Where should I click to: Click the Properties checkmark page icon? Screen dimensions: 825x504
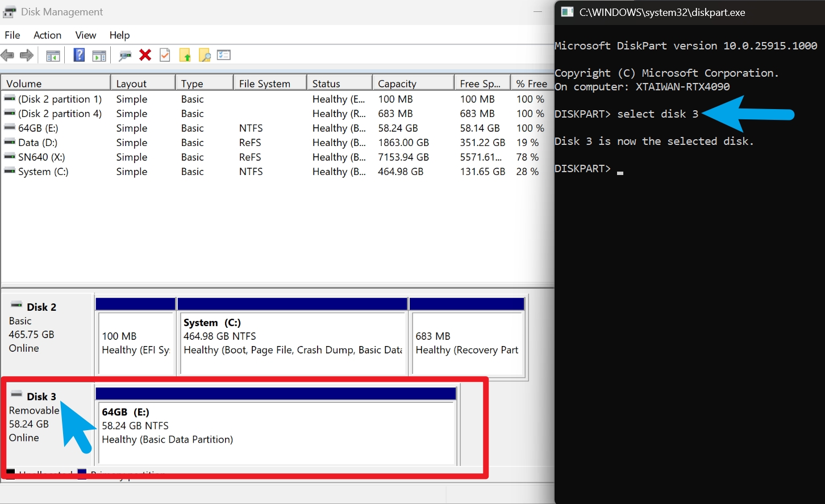click(x=165, y=55)
